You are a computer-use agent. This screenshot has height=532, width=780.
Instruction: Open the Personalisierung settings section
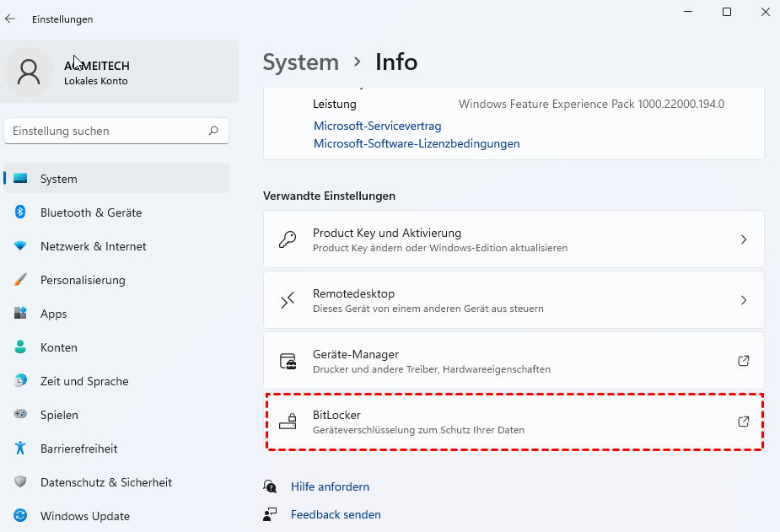[83, 280]
